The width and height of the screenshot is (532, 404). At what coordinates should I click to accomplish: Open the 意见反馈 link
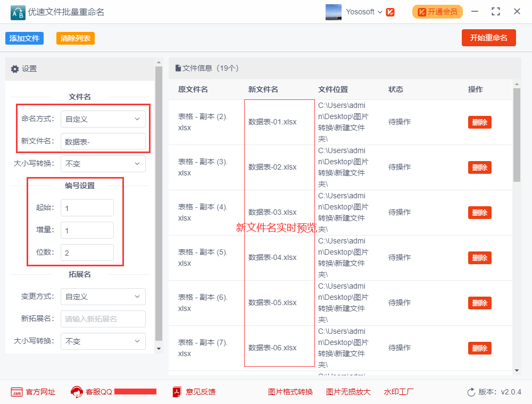(x=201, y=392)
